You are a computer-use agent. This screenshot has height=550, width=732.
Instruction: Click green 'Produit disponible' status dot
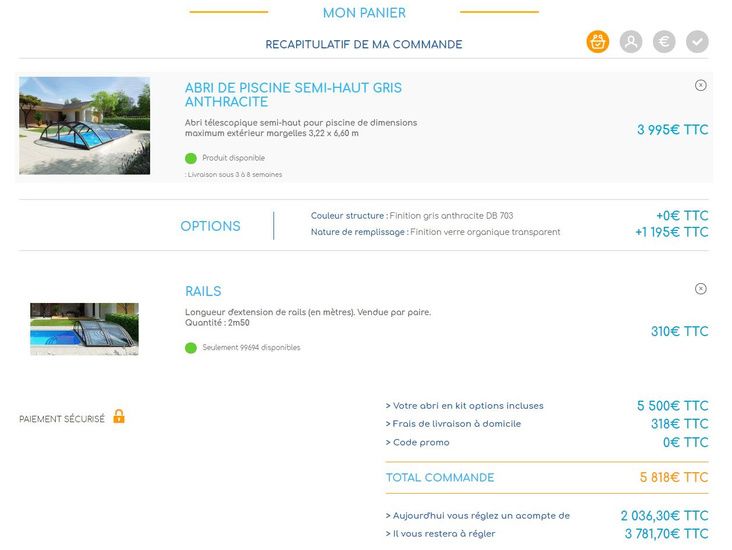click(191, 158)
